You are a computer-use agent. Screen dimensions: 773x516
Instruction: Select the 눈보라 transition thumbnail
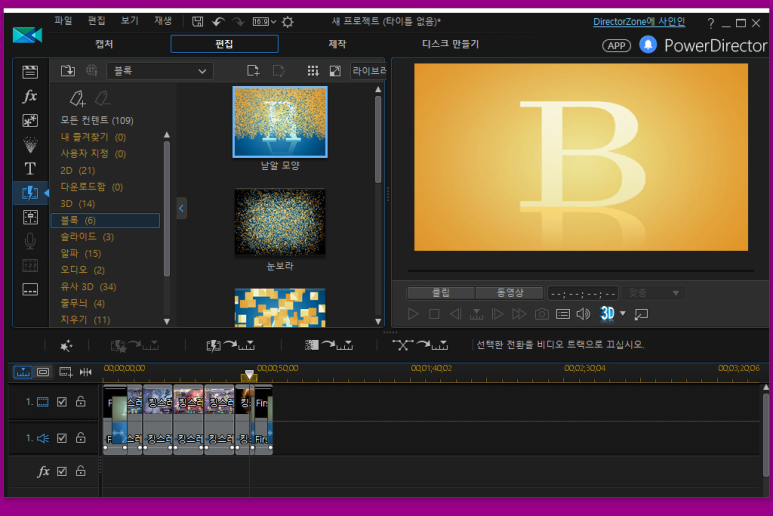click(x=280, y=223)
